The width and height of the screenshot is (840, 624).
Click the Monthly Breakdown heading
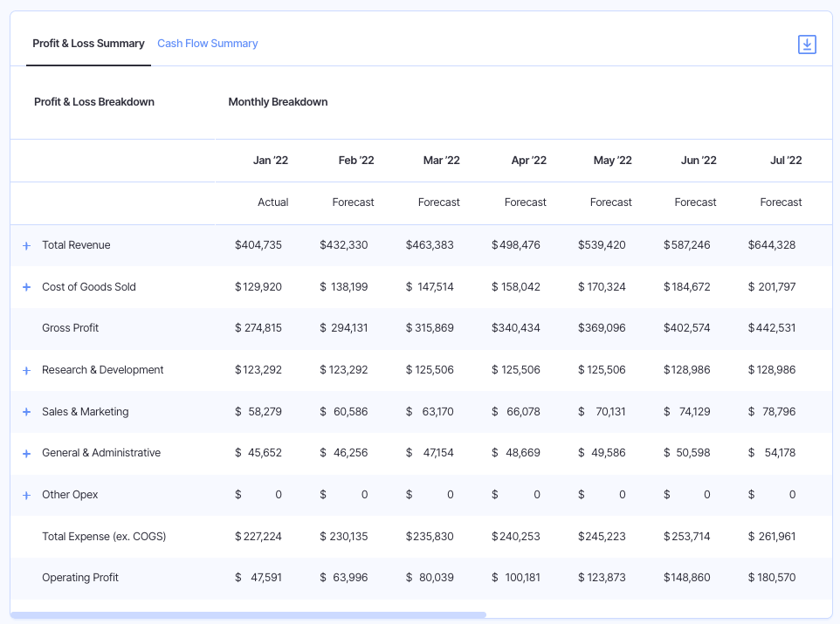278,102
